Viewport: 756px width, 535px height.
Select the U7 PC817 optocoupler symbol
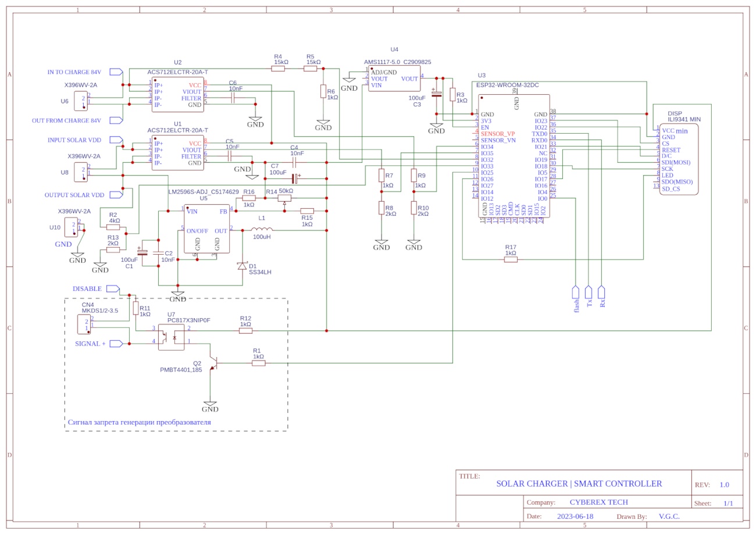[172, 337]
